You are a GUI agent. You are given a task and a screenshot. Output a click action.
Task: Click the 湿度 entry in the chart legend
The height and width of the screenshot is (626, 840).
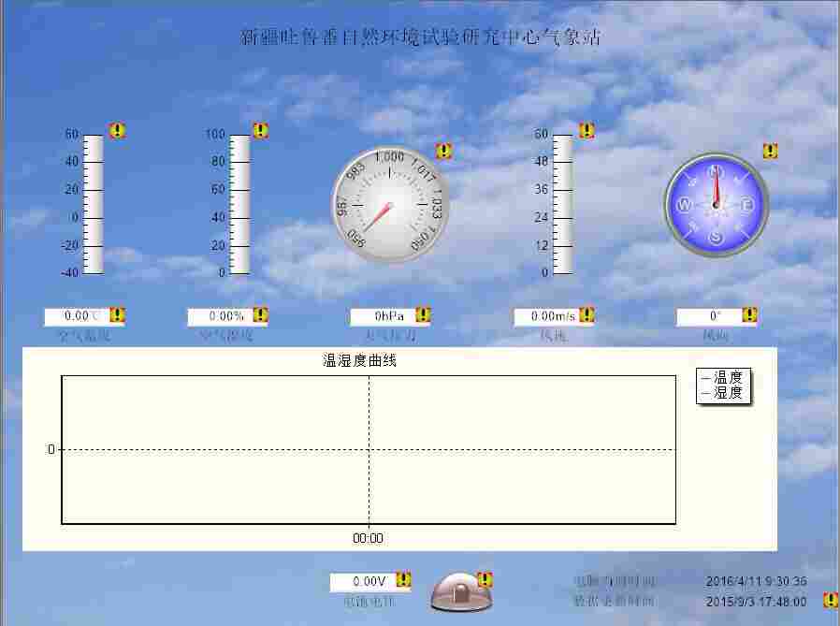723,393
